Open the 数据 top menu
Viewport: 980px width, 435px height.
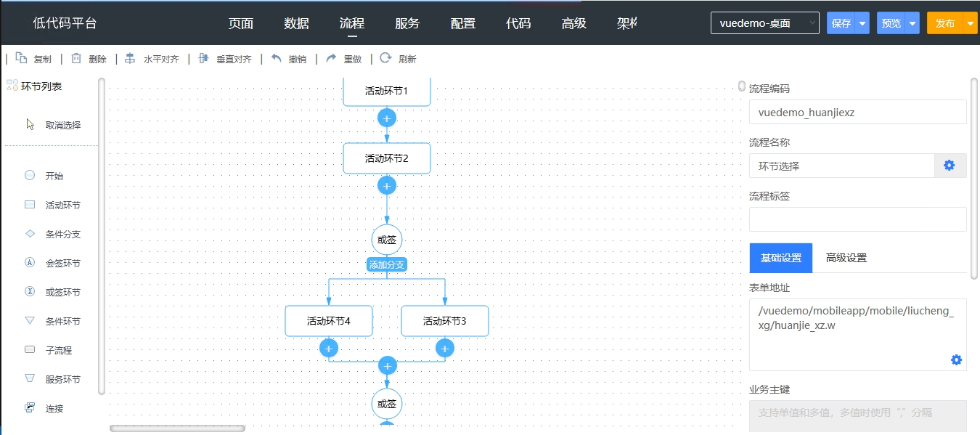coord(296,23)
